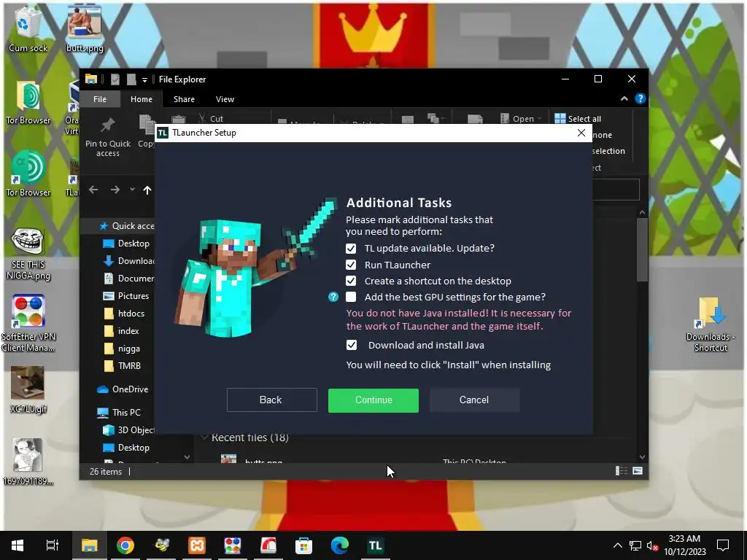The width and height of the screenshot is (747, 560).
Task: Open File Explorer help question mark
Action: click(640, 99)
